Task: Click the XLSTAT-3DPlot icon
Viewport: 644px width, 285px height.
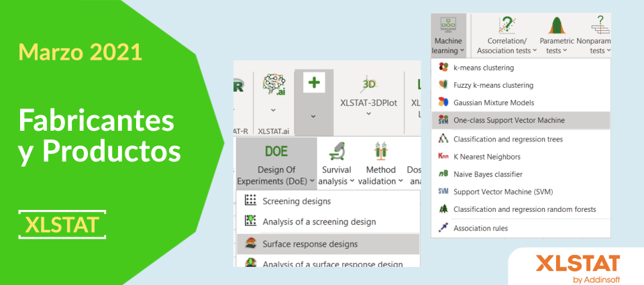Action: [x=369, y=84]
